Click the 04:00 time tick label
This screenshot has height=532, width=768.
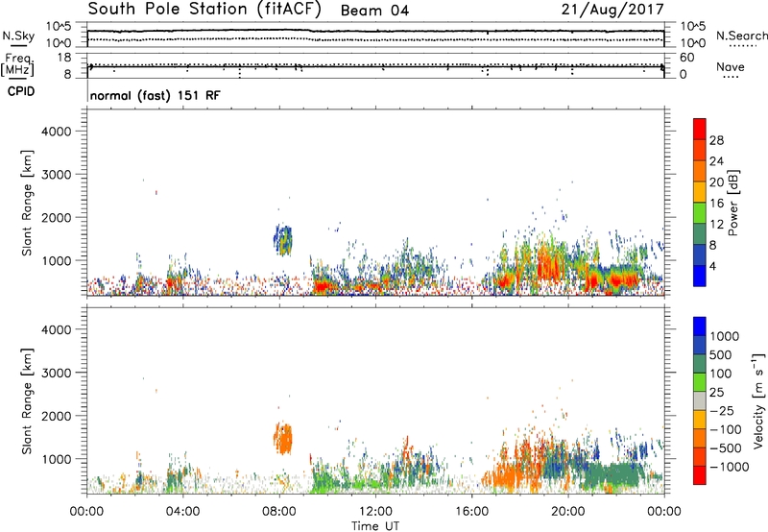tap(183, 512)
